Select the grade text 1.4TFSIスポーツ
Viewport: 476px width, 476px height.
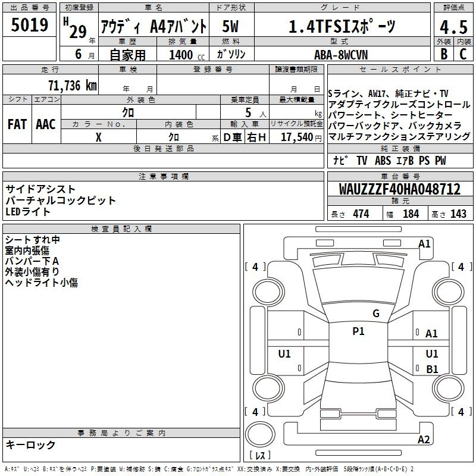point(342,27)
